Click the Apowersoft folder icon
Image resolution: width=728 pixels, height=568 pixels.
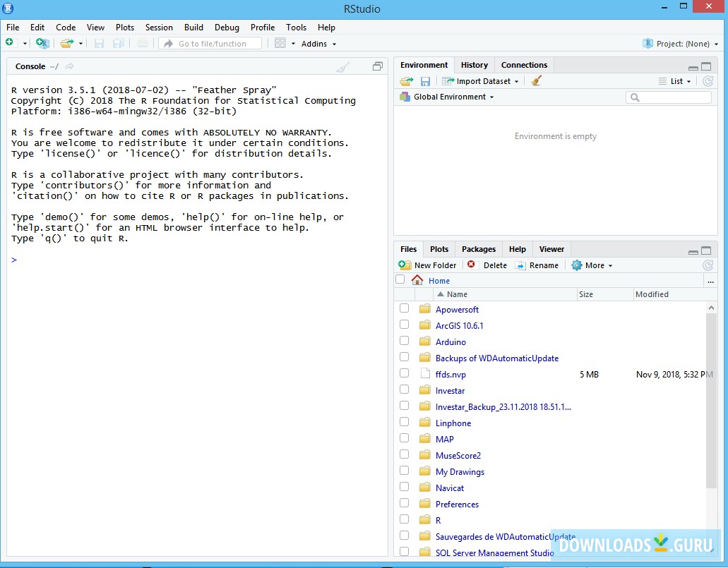tap(424, 309)
